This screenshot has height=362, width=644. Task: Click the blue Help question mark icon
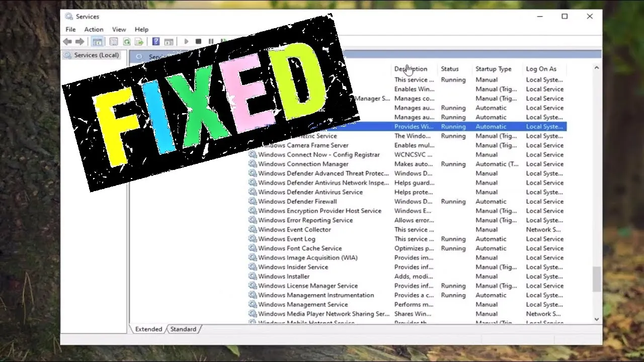pos(156,42)
